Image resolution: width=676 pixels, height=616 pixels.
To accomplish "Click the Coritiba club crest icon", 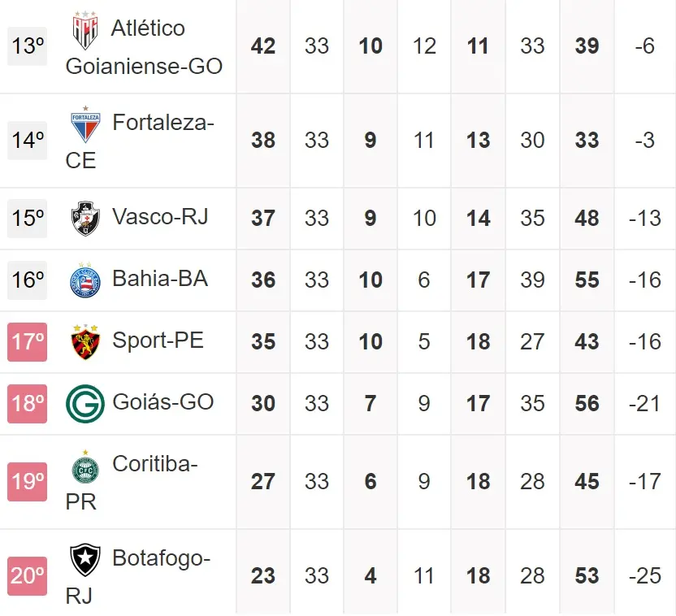I will tap(85, 466).
